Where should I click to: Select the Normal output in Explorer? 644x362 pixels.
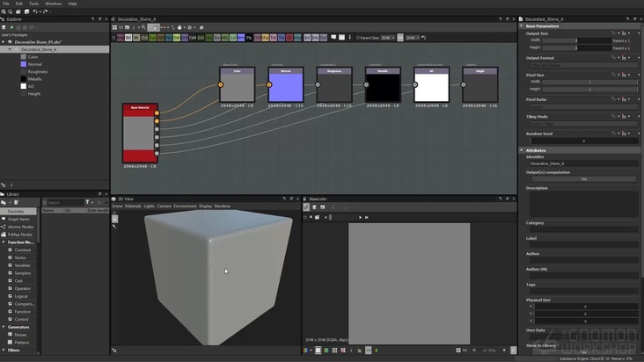click(33, 64)
